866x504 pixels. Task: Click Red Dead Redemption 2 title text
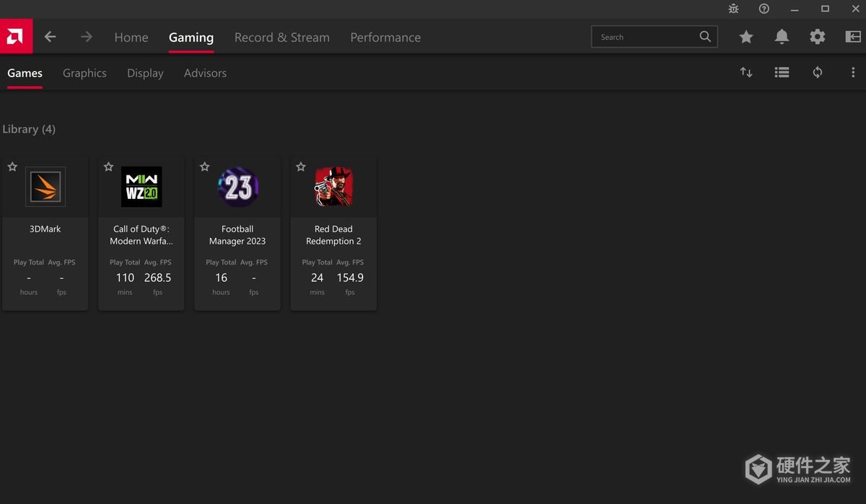point(333,235)
